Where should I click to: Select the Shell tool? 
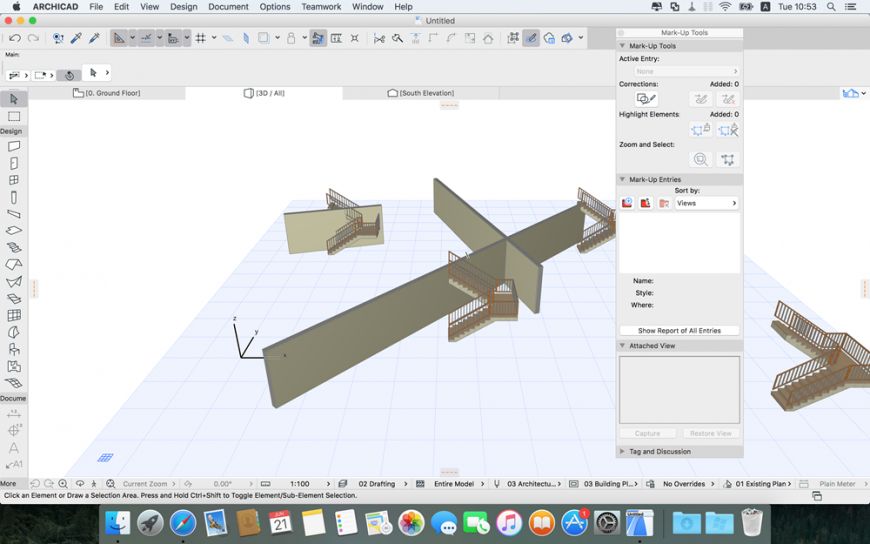pyautogui.click(x=14, y=281)
